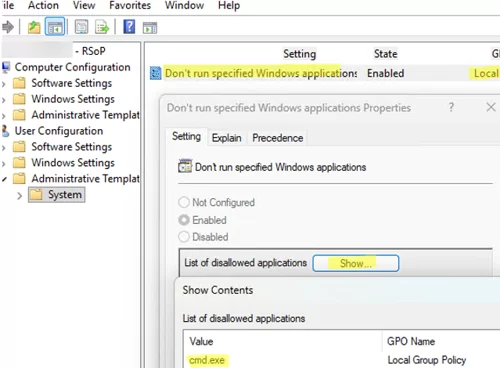Click the Value column header in Show Contents
500x368 pixels.
tap(201, 341)
